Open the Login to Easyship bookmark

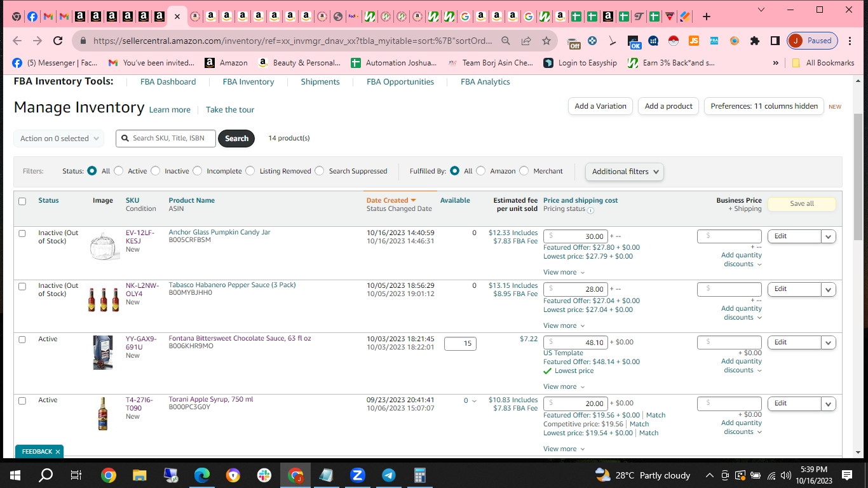580,63
